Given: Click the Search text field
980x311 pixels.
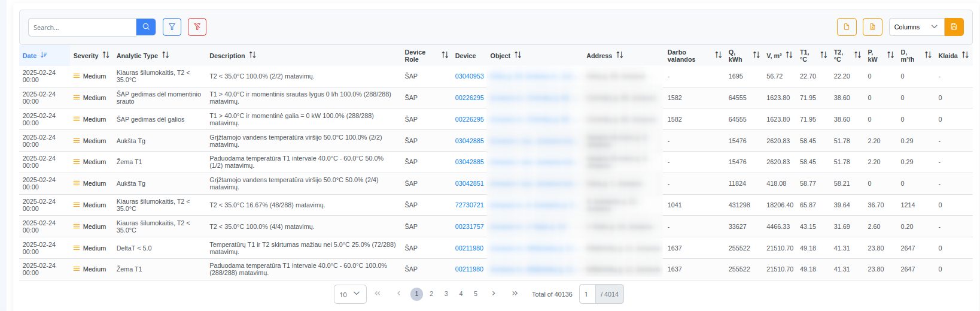Looking at the screenshot, I should (83, 28).
